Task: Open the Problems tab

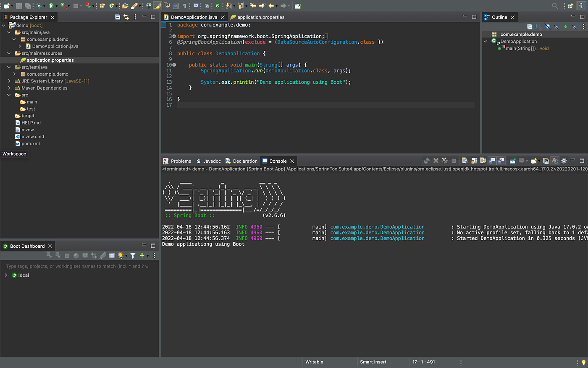Action: click(181, 161)
